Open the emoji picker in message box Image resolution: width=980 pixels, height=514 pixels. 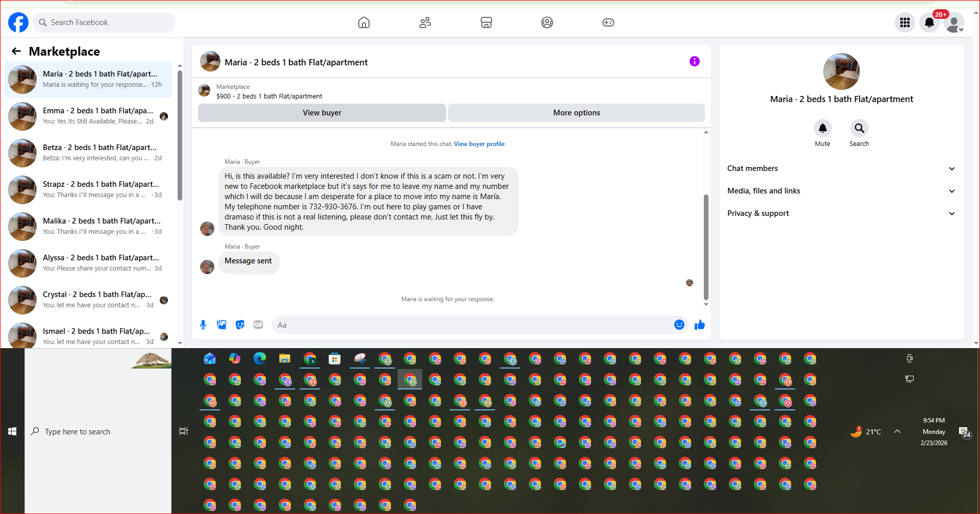(x=679, y=325)
